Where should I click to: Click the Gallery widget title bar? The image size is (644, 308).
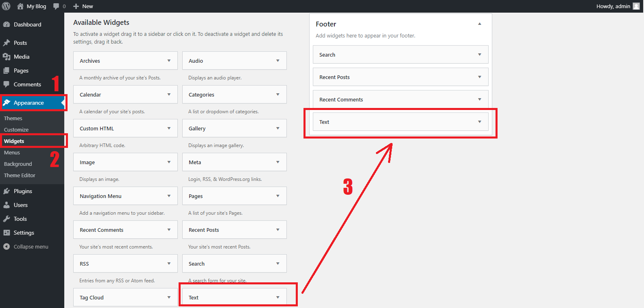click(x=228, y=128)
